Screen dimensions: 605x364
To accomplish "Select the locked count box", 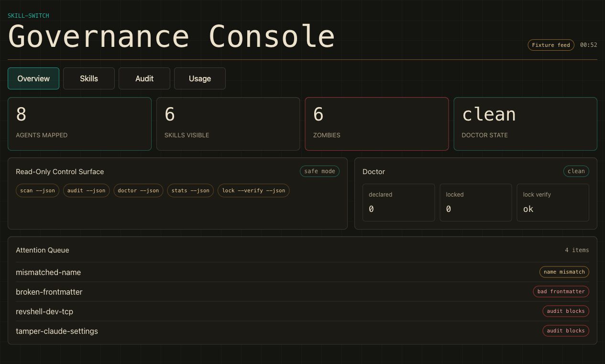I will tap(476, 203).
